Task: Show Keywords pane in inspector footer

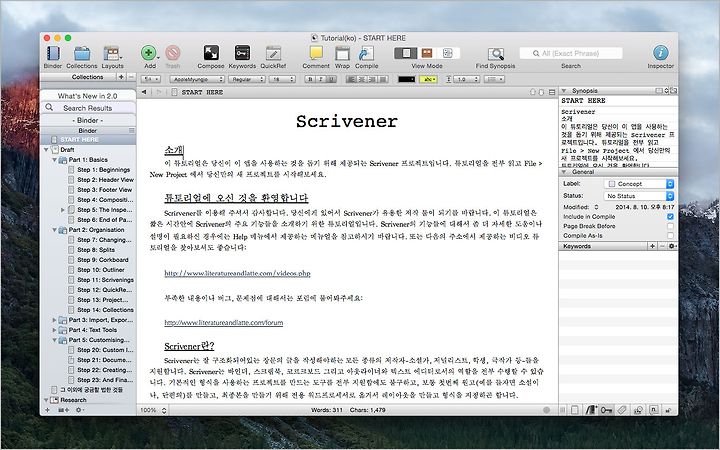Action: [606, 410]
